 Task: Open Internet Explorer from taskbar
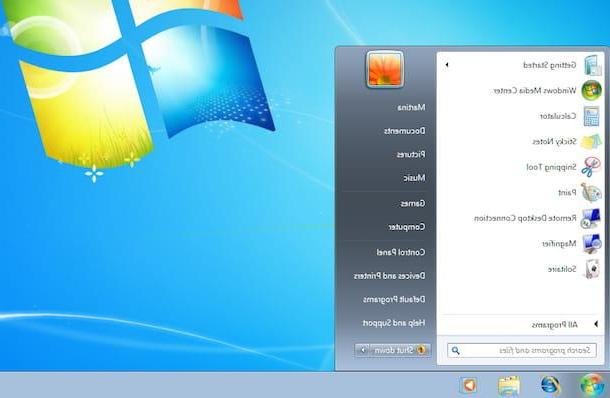[x=550, y=386]
